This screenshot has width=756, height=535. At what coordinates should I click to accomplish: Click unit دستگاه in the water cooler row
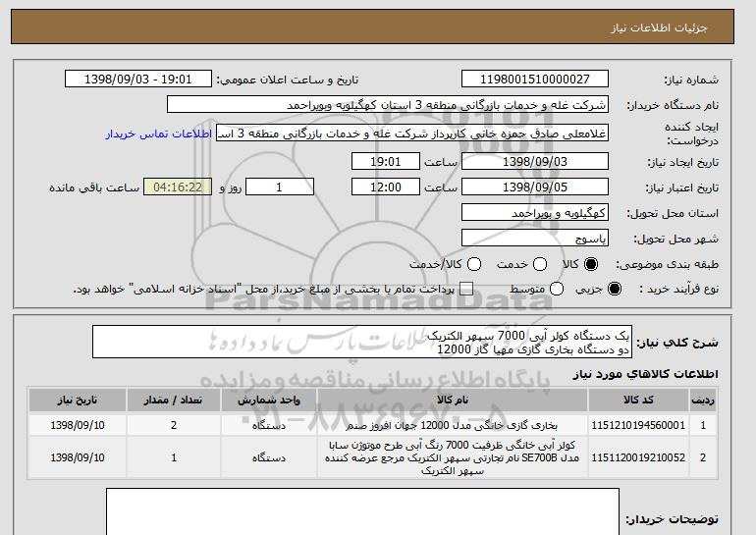[269, 457]
